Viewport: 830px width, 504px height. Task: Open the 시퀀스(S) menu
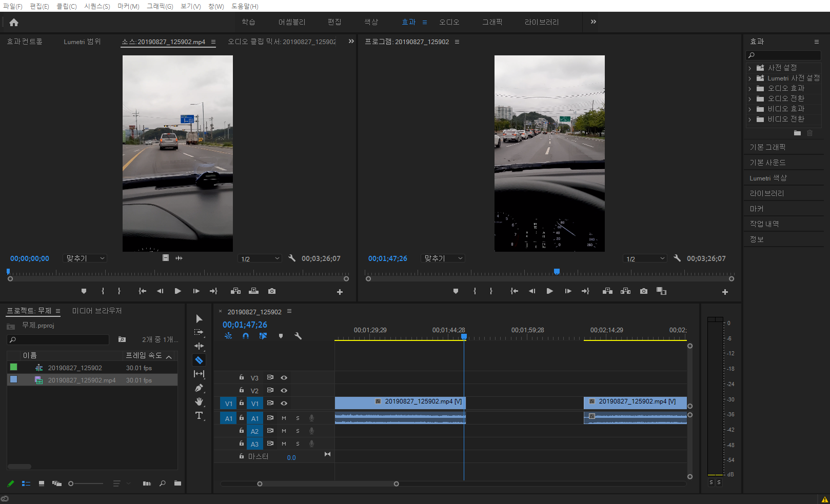(x=97, y=6)
